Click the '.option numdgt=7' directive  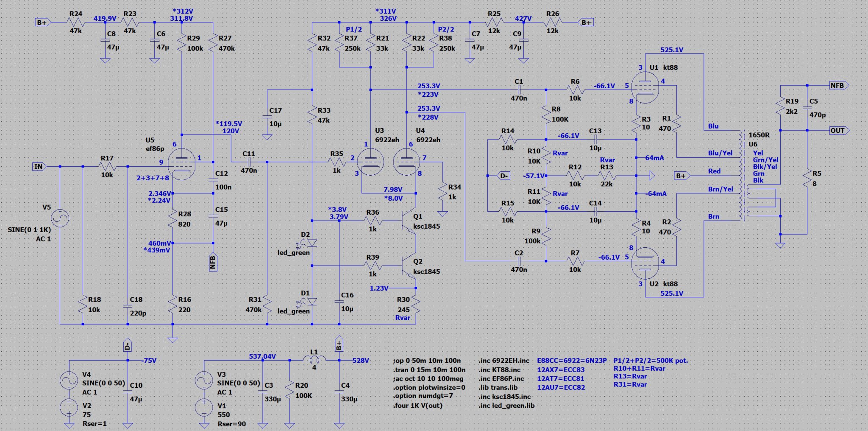coord(423,396)
